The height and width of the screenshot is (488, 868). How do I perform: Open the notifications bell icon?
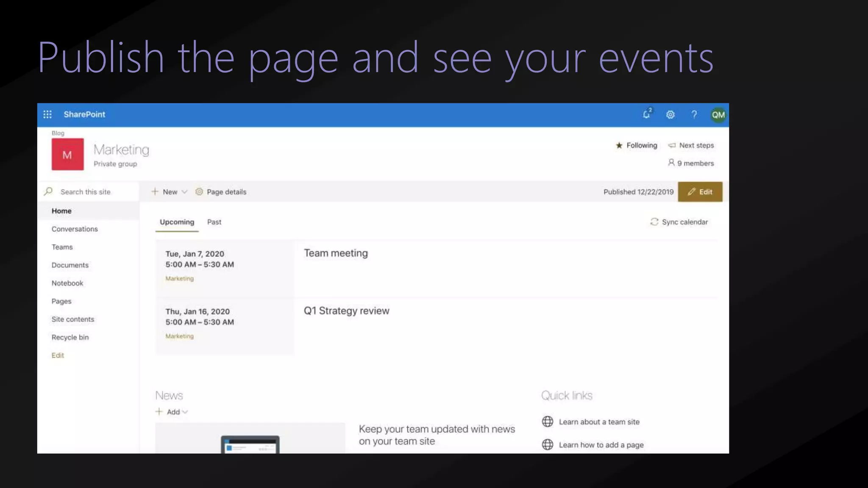[x=647, y=114]
